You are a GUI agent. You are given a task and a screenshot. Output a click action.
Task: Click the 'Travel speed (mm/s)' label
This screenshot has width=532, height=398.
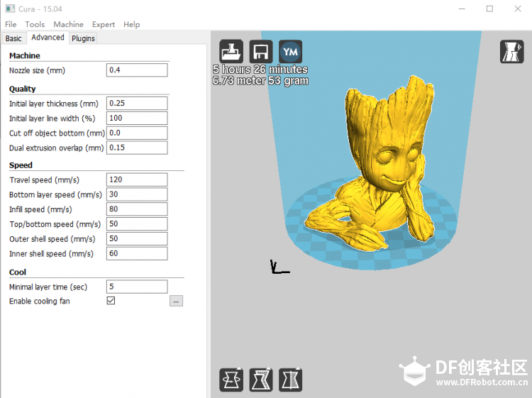44,179
